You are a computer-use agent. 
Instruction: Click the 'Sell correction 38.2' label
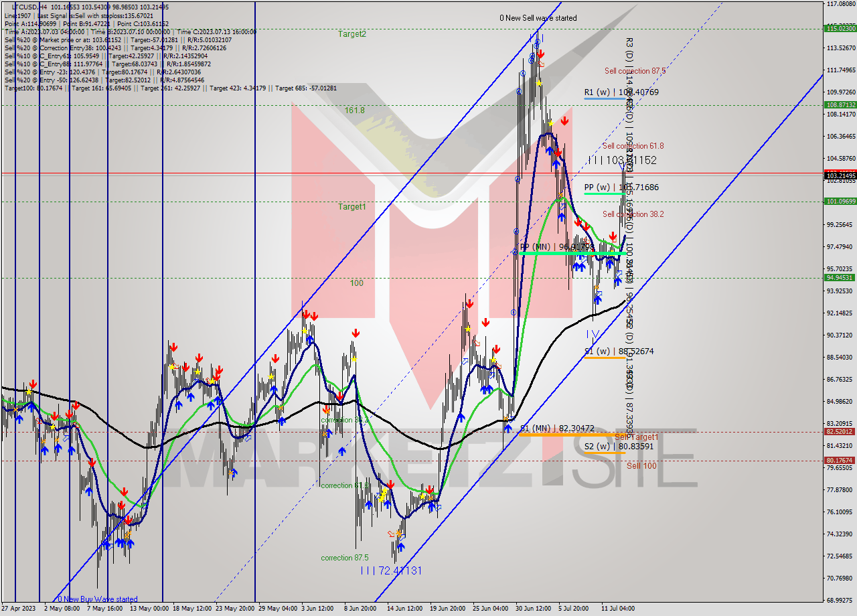(x=633, y=214)
